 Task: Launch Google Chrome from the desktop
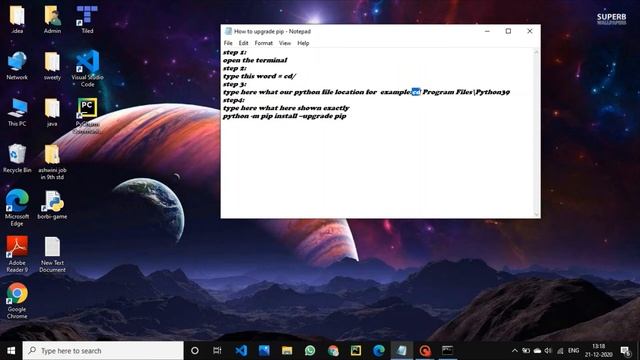(x=17, y=300)
